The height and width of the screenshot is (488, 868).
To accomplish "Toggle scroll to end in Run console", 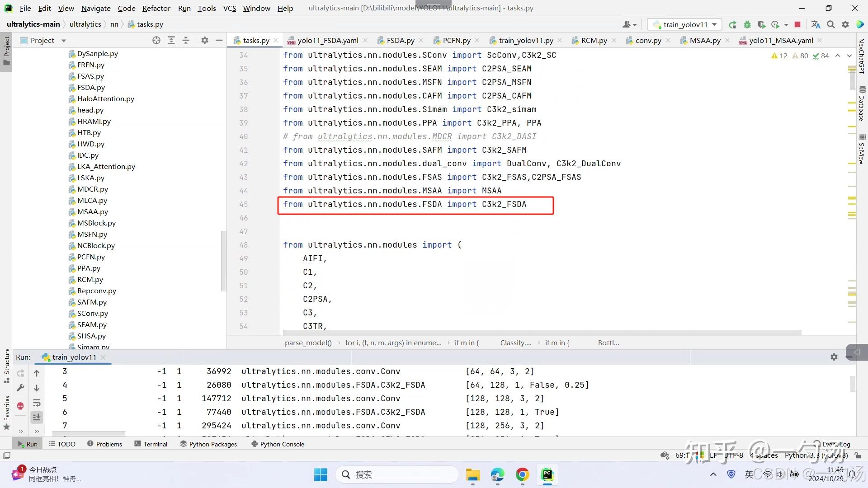I will (37, 417).
